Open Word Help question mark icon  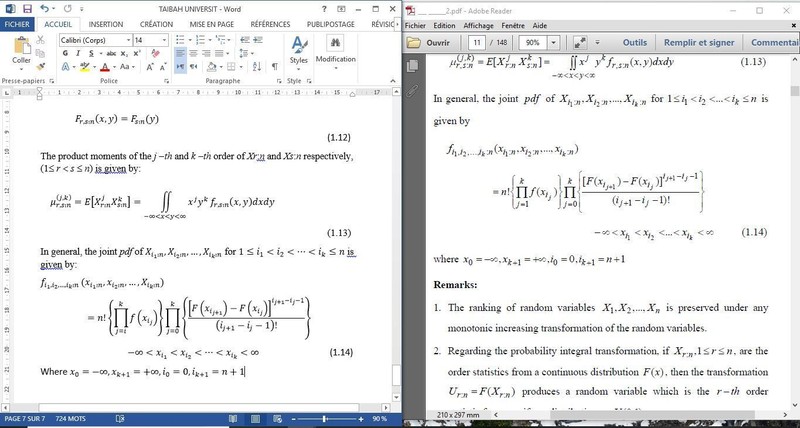324,9
